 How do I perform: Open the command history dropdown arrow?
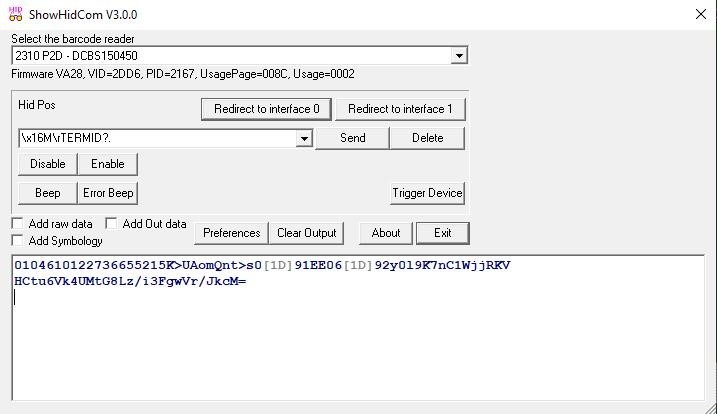305,139
